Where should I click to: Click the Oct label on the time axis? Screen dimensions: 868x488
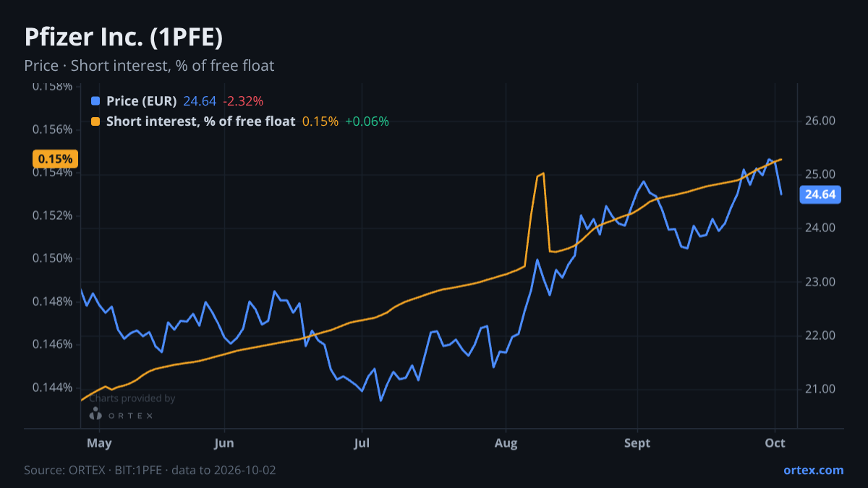(775, 443)
